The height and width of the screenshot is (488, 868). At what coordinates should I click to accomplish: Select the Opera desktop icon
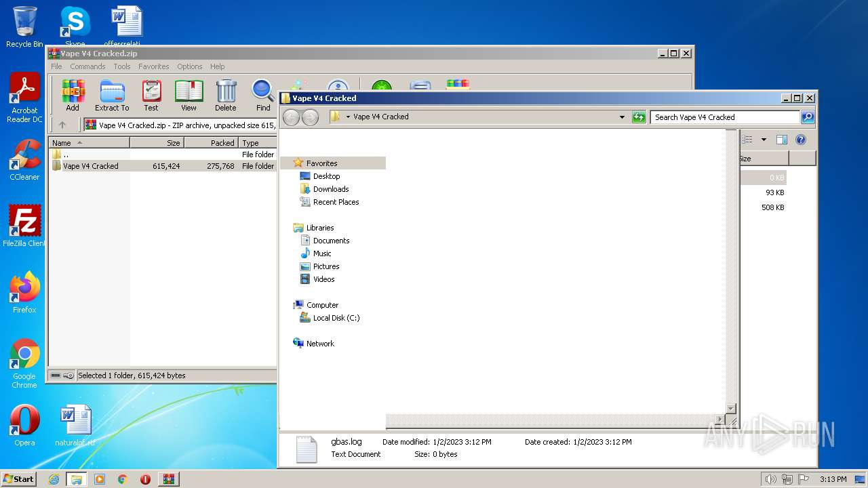coord(24,426)
